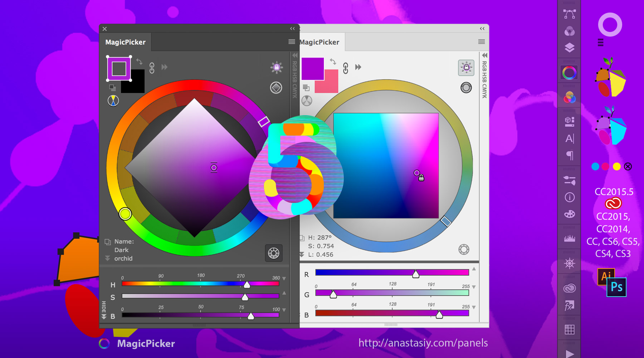The width and height of the screenshot is (644, 358).
Task: Adjust the G slider handle in light panel
Action: point(333,294)
